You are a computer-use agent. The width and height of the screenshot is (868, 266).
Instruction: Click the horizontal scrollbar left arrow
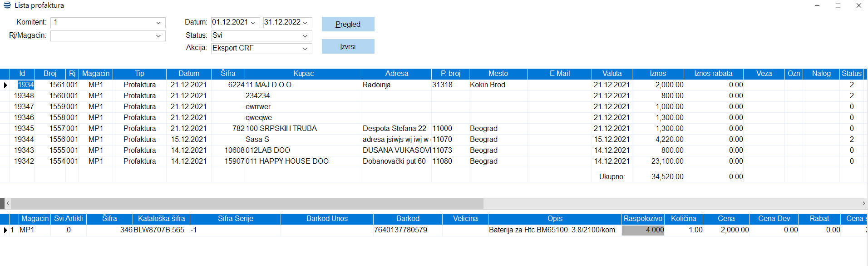(8, 203)
